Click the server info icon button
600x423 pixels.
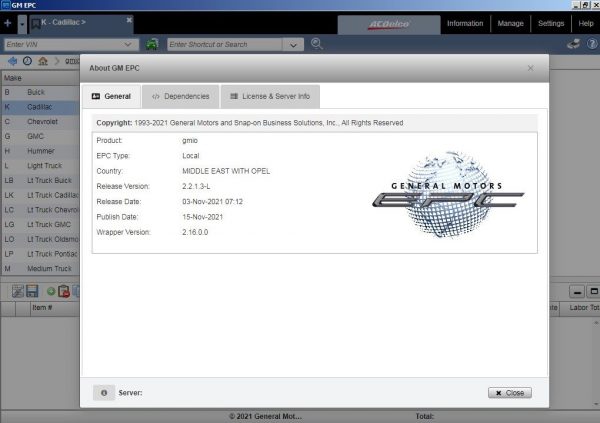104,393
